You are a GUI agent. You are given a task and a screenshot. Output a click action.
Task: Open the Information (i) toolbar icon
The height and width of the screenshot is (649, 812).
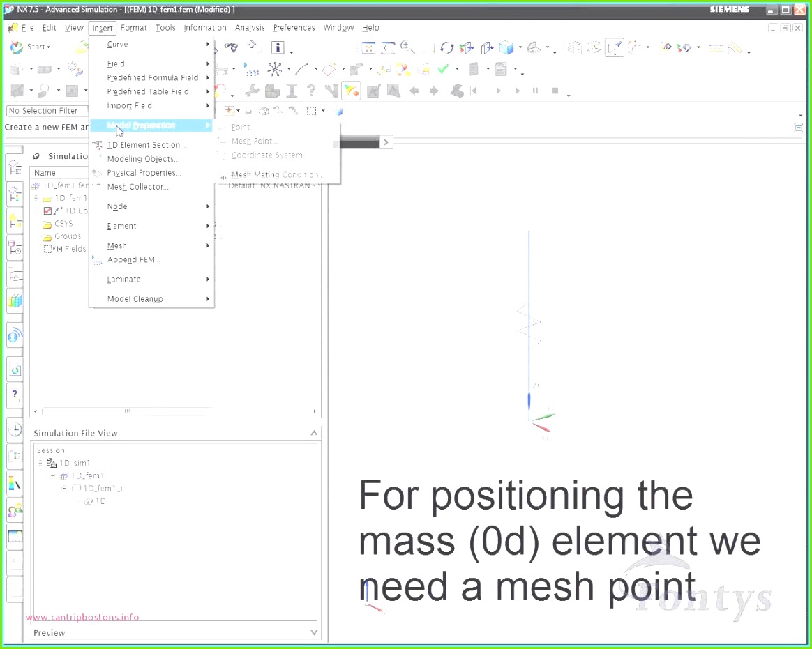278,47
